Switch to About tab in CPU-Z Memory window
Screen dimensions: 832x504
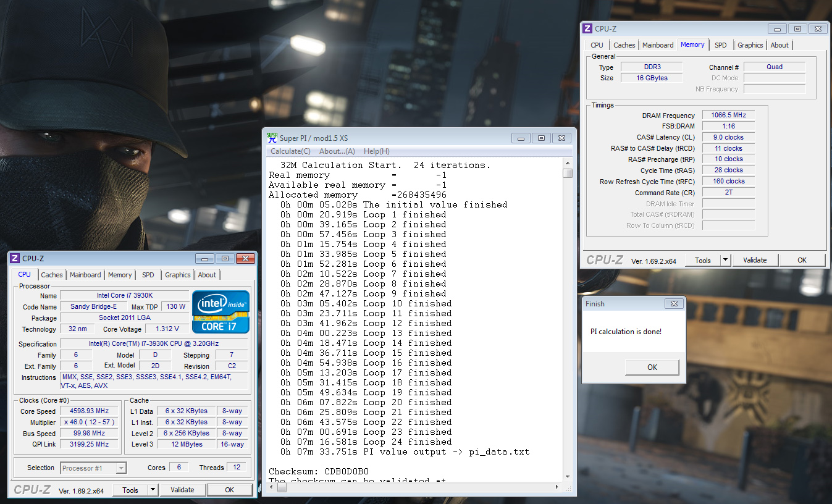779,45
